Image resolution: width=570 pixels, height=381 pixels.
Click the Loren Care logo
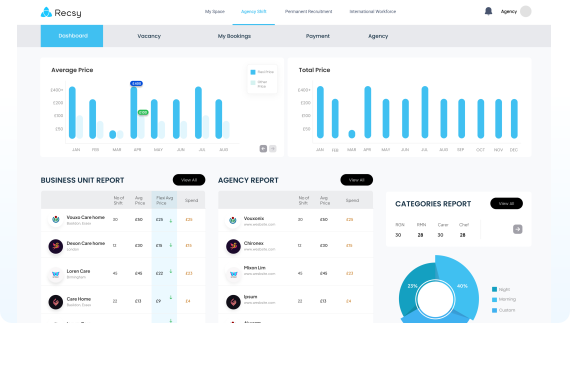(56, 274)
